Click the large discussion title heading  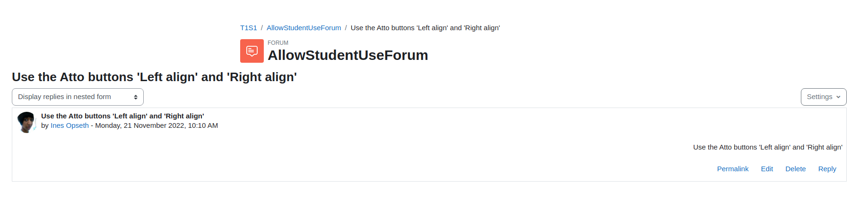[154, 77]
